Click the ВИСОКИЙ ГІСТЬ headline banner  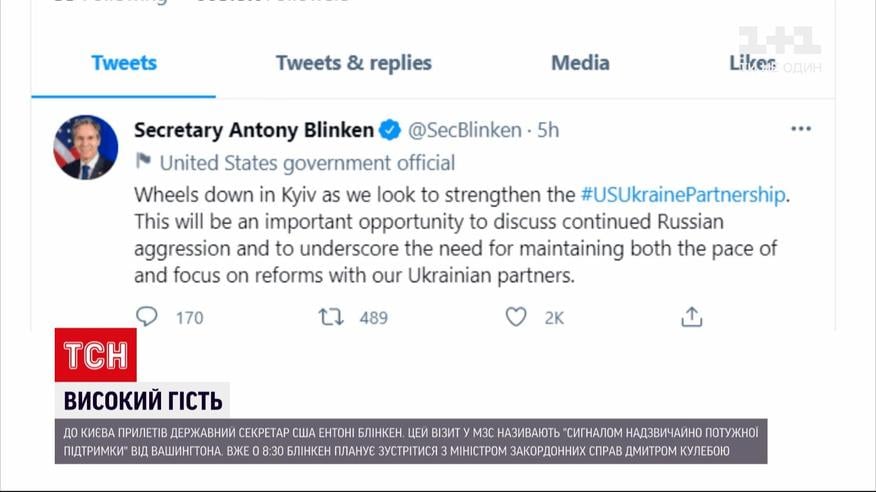[x=142, y=401]
